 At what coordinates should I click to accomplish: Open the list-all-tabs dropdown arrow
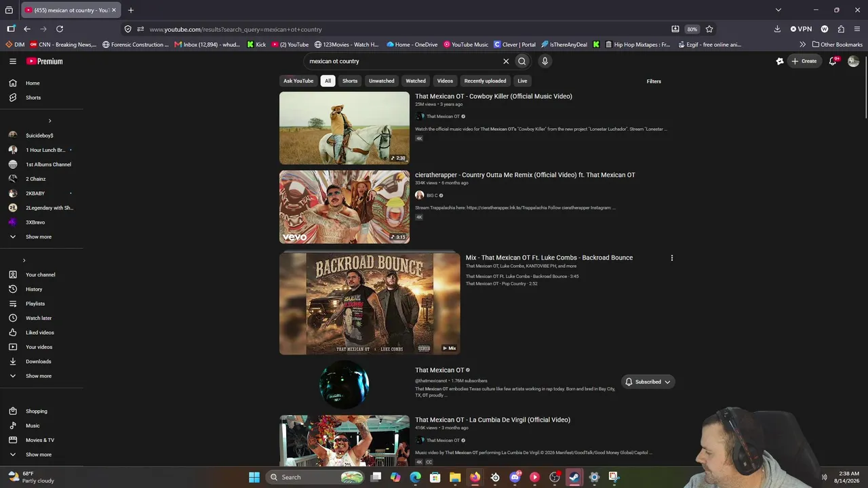[778, 10]
